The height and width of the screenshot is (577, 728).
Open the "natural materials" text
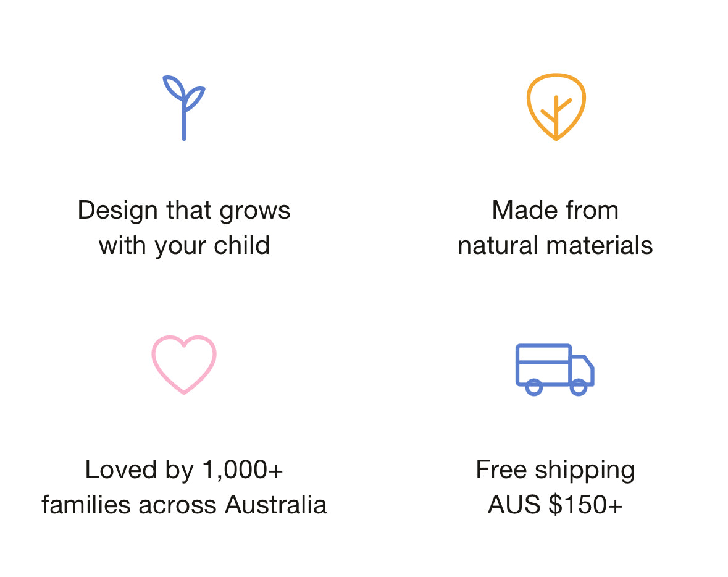pyautogui.click(x=555, y=246)
